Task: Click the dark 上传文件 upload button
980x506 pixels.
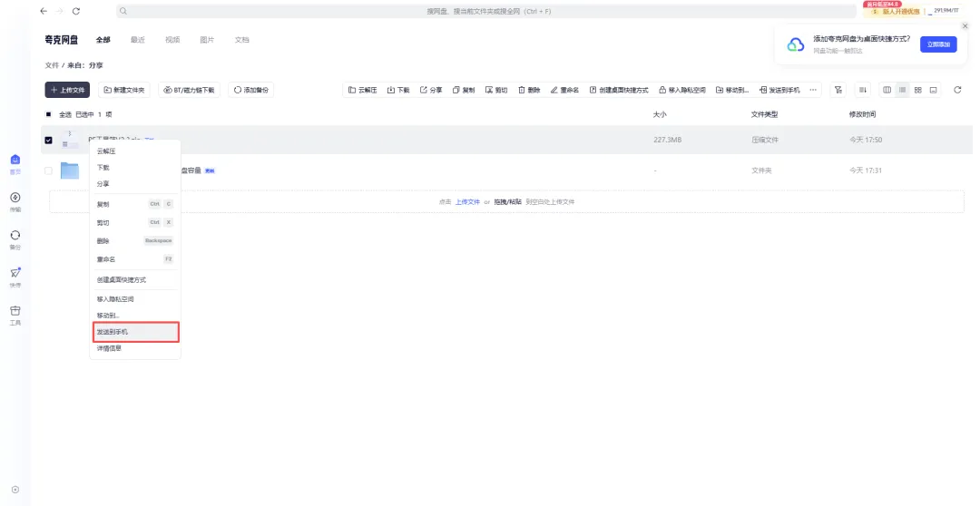Action: tap(67, 90)
